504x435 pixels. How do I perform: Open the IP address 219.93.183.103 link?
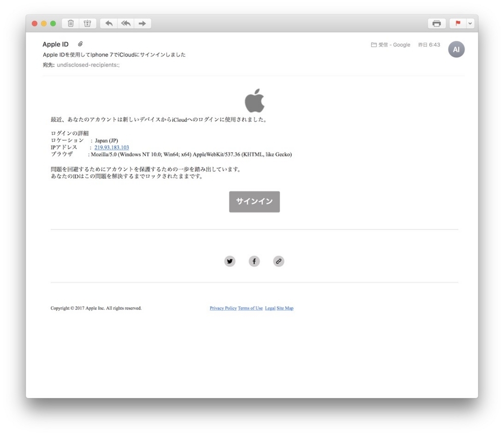tap(112, 148)
